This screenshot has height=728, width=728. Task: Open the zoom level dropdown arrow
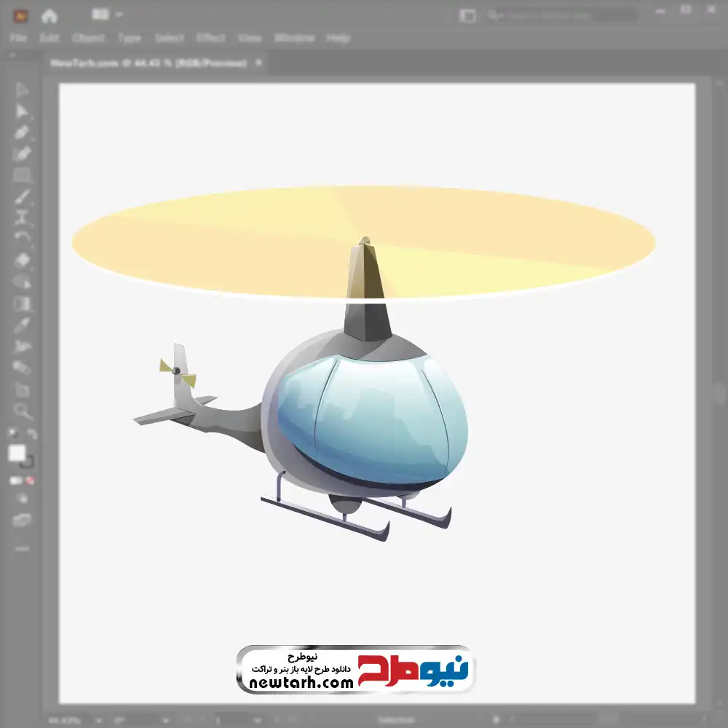98,721
